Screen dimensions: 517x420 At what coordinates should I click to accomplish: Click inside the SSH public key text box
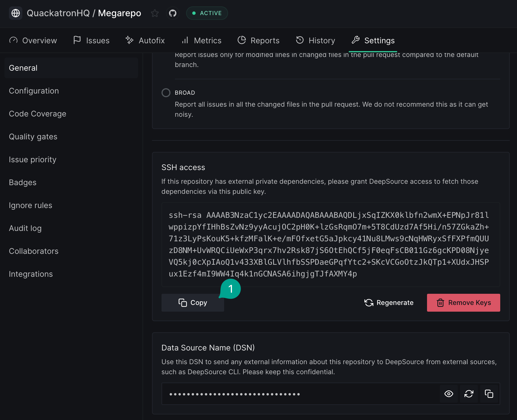click(x=331, y=245)
